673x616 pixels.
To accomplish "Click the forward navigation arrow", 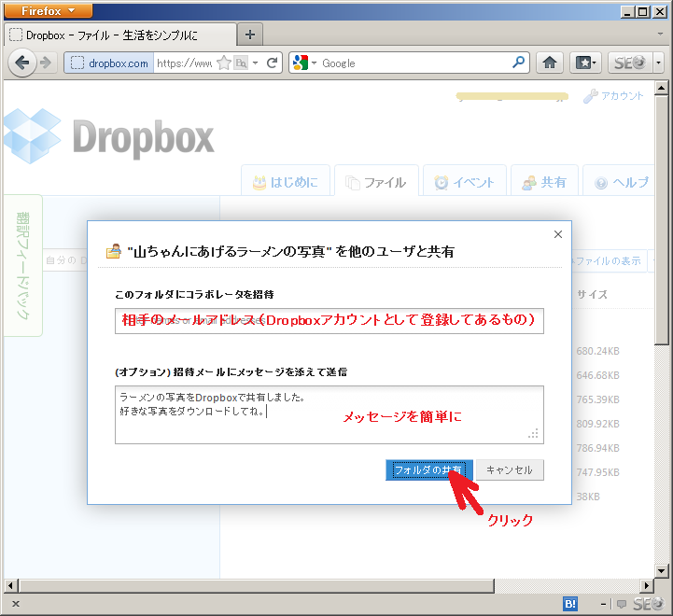I will pyautogui.click(x=46, y=63).
